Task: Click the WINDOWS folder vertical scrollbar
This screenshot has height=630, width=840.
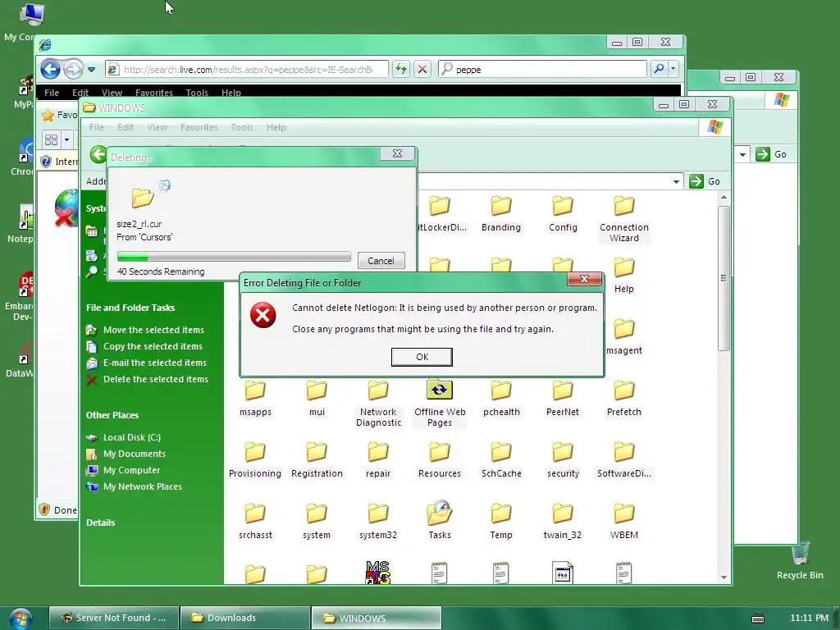Action: [x=724, y=279]
